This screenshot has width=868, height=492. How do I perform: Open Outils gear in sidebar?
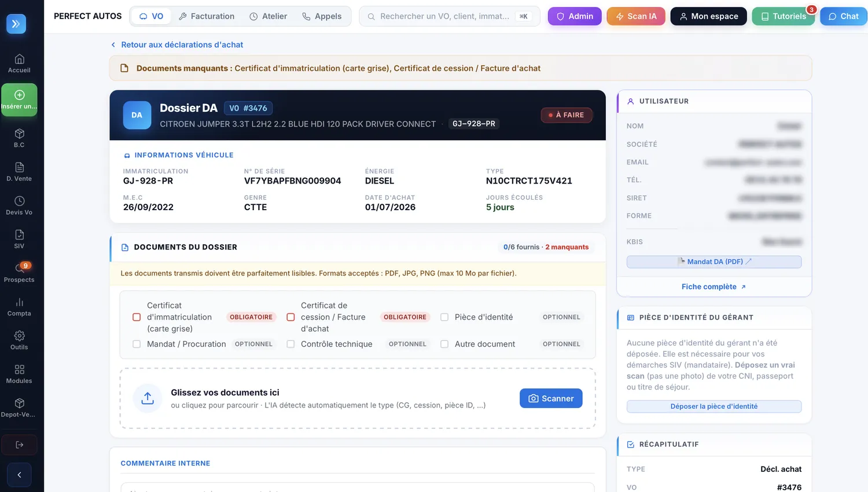pyautogui.click(x=19, y=340)
